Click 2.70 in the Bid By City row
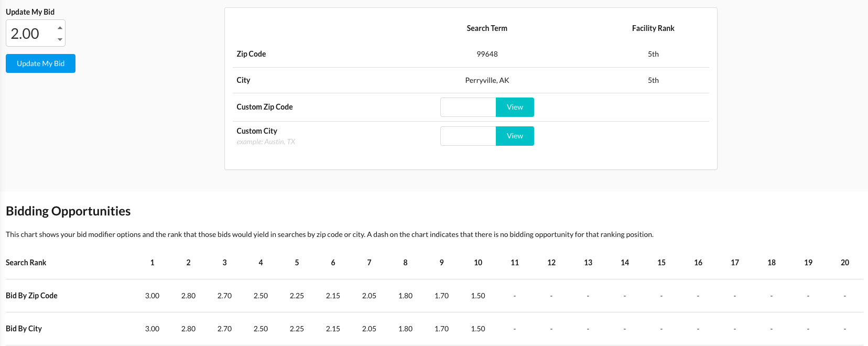The image size is (868, 346). point(225,329)
